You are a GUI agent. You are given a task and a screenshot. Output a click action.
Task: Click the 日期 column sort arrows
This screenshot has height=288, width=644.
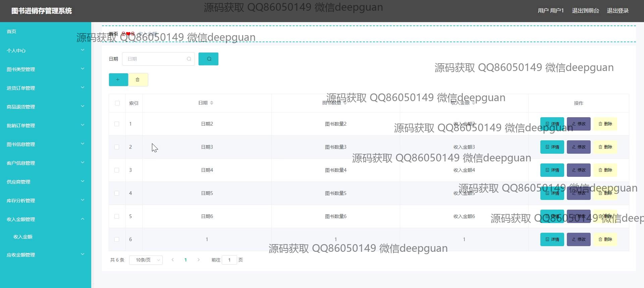click(x=211, y=103)
